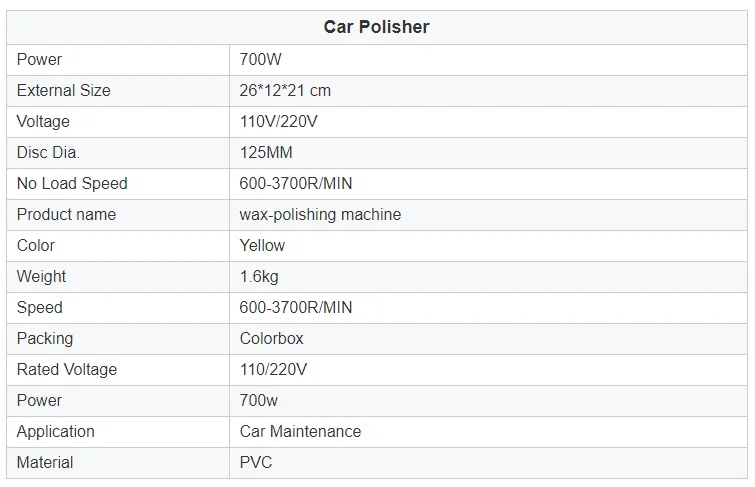Click the 26*12*21 cm value
The height and width of the screenshot is (487, 755).
coord(285,90)
